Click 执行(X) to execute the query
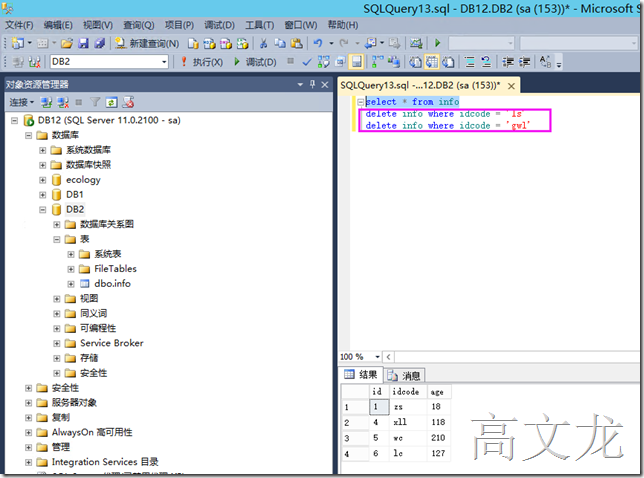Screen dimensions: 644x478 pyautogui.click(x=202, y=62)
